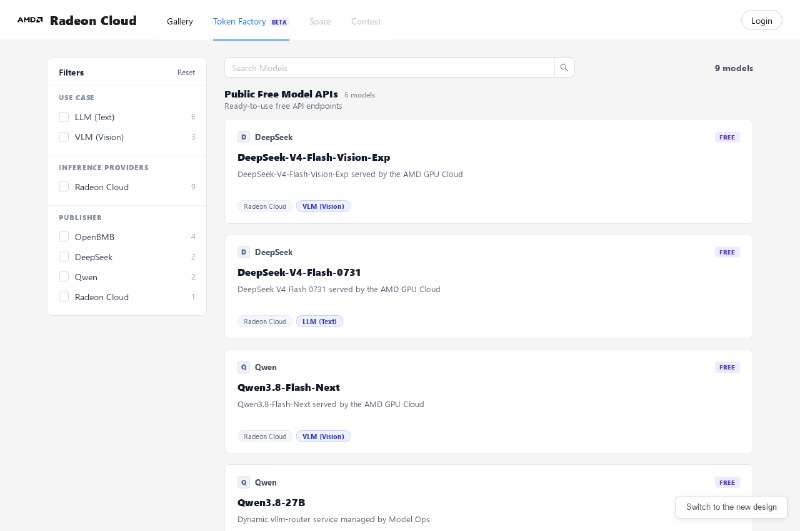800x531 pixels.
Task: Click the Radeon Cloud tag on DeepSeek-V4-Flash-0731 card
Action: pos(265,321)
